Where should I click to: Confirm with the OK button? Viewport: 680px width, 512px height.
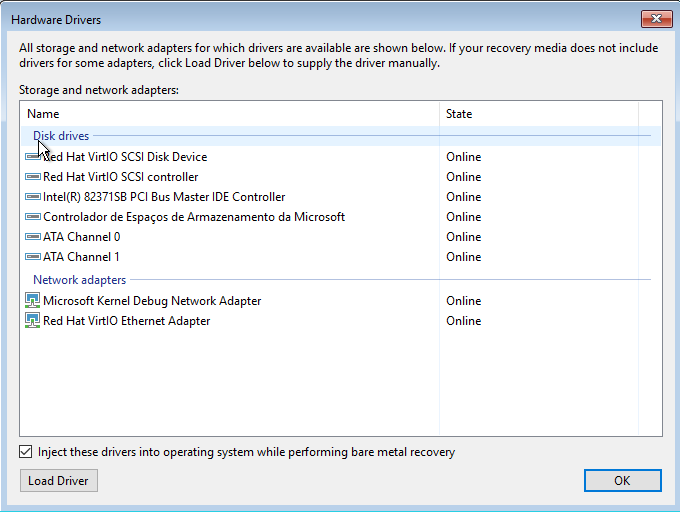click(x=622, y=480)
